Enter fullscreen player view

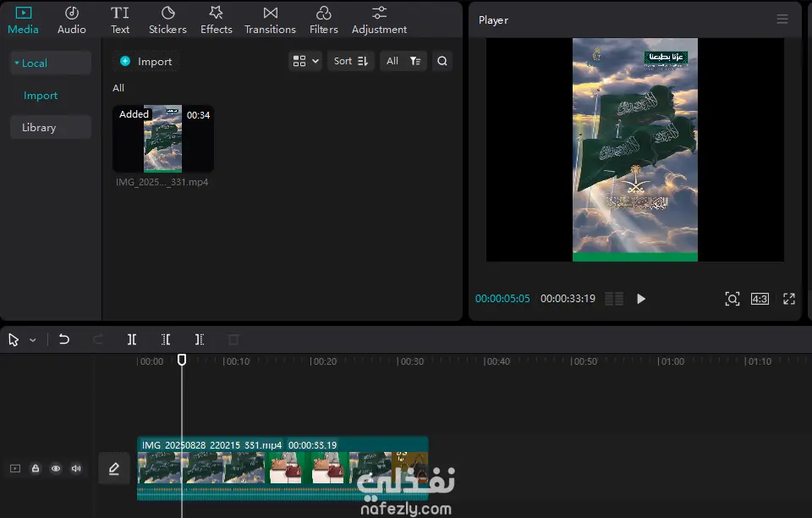788,299
